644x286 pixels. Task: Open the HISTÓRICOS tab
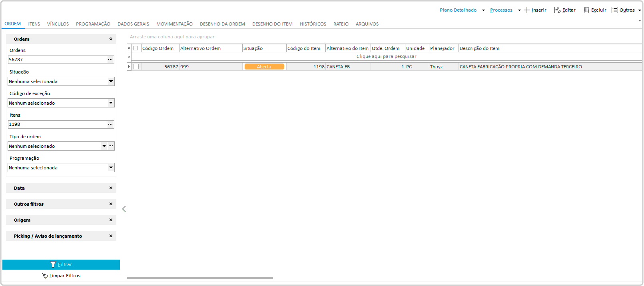pyautogui.click(x=313, y=24)
